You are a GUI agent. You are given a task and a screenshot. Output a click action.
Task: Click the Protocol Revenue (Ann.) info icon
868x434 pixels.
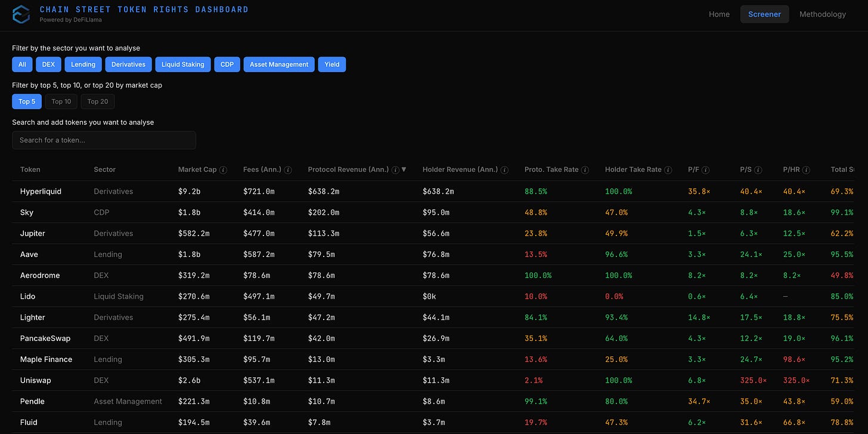tap(395, 170)
